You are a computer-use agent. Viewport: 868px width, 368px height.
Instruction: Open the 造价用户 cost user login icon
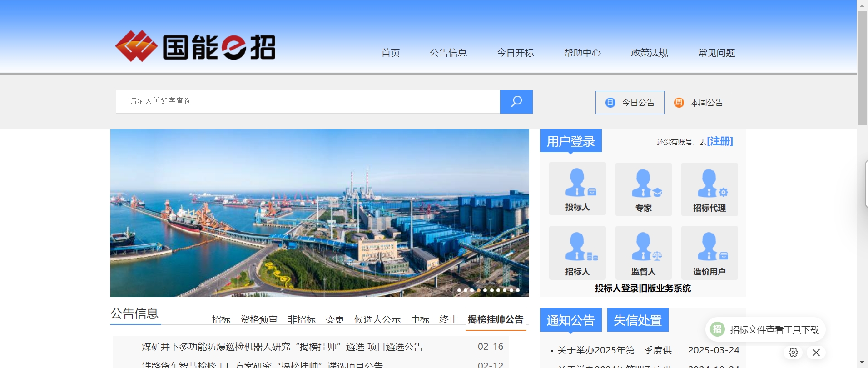[x=709, y=253]
